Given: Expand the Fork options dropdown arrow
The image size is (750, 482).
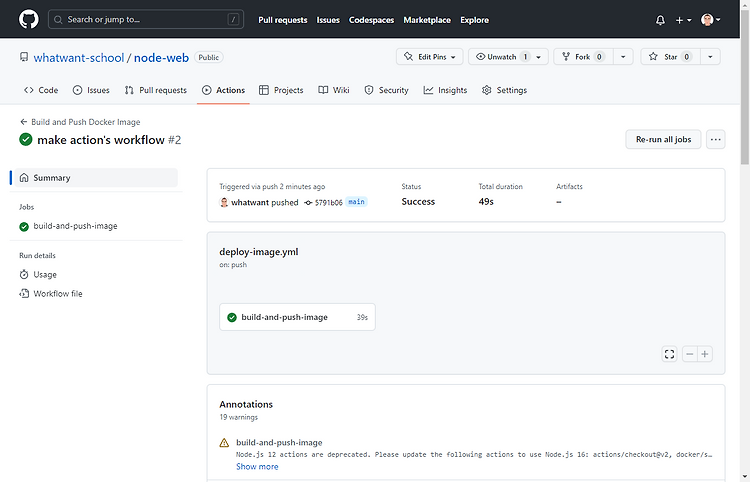Looking at the screenshot, I should [x=623, y=57].
